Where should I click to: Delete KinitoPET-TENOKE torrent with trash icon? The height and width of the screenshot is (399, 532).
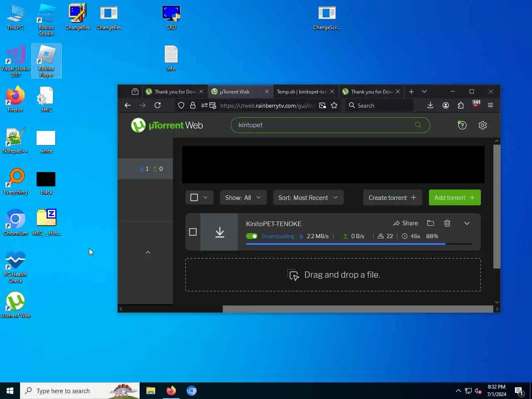(x=447, y=223)
